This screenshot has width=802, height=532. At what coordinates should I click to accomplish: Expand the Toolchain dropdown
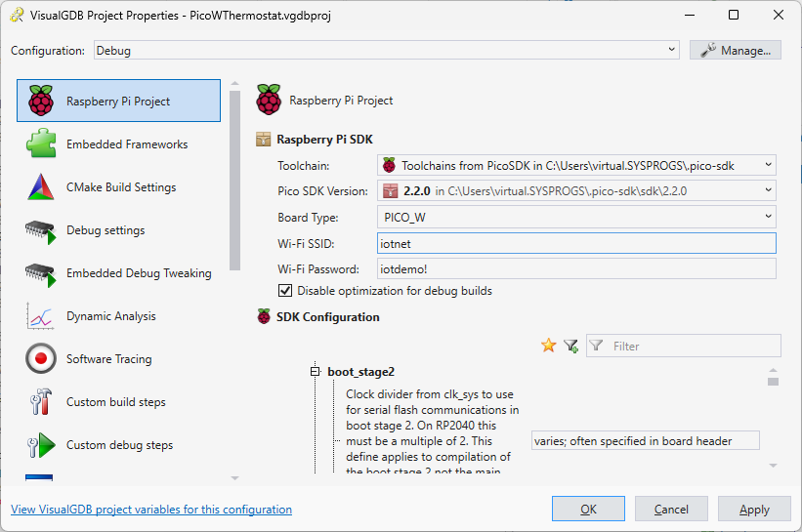pos(768,166)
